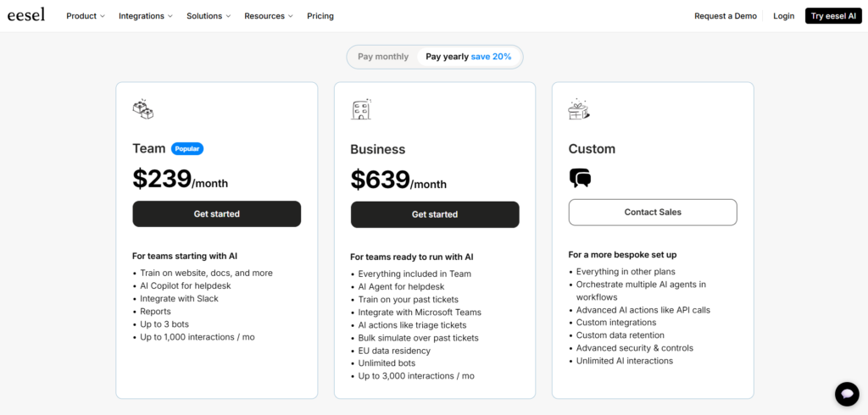Click 'For a more bespoke set up'
868x415 pixels.
coord(623,255)
